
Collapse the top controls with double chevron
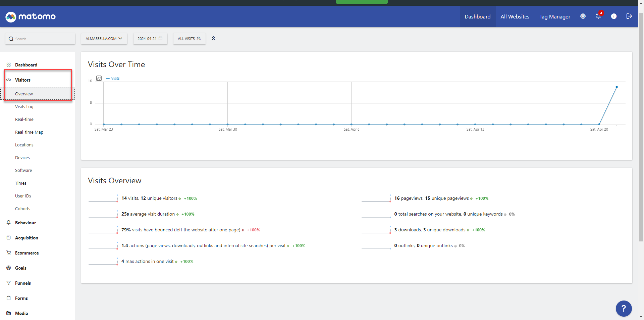point(213,39)
